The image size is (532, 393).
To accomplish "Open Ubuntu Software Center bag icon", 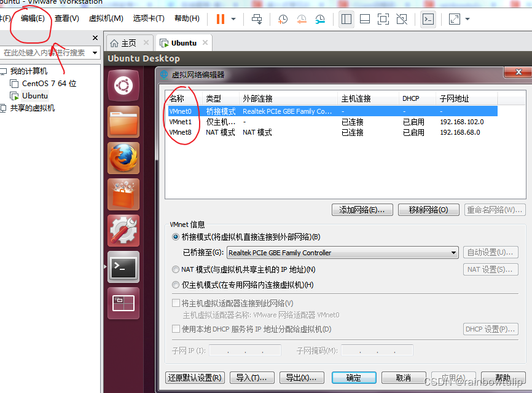I will coord(123,194).
